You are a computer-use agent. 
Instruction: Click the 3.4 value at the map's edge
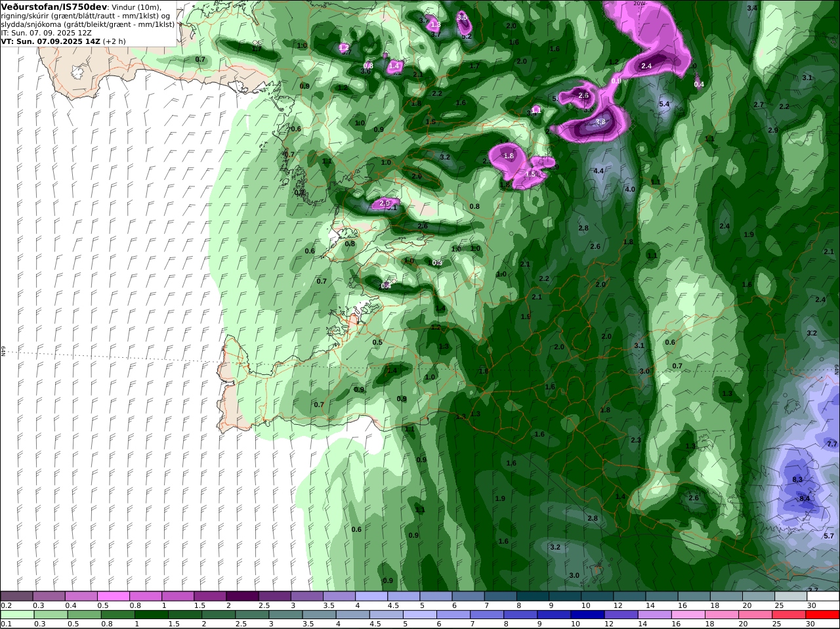(x=752, y=8)
